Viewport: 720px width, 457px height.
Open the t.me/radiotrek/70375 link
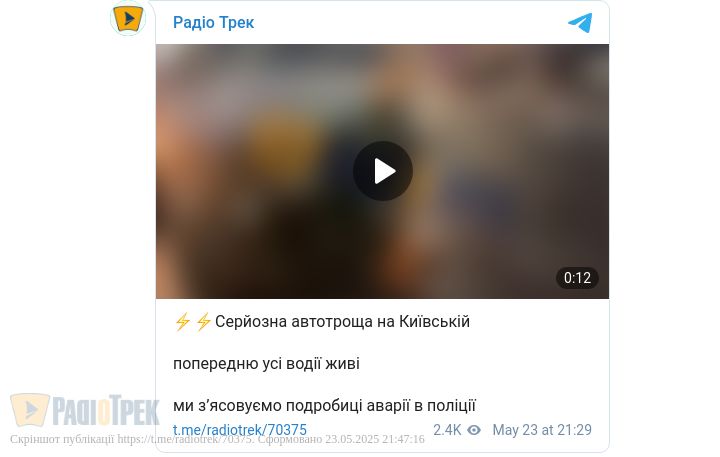pos(240,430)
